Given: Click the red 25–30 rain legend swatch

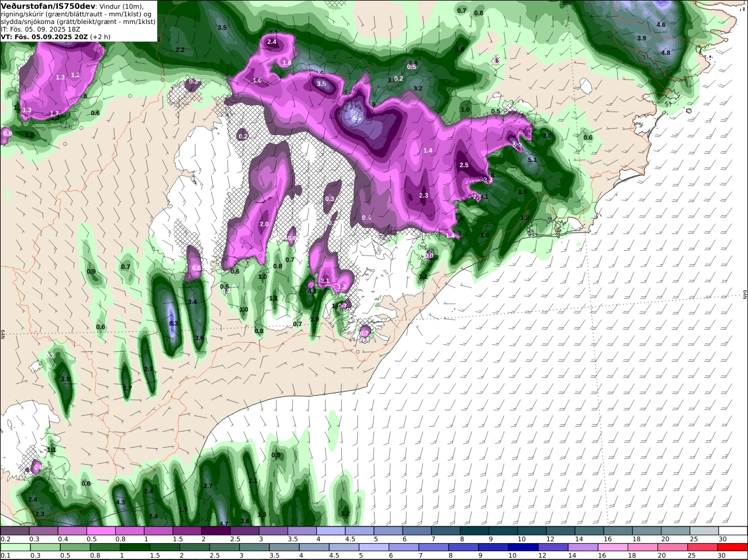Looking at the screenshot, I should tap(703, 547).
